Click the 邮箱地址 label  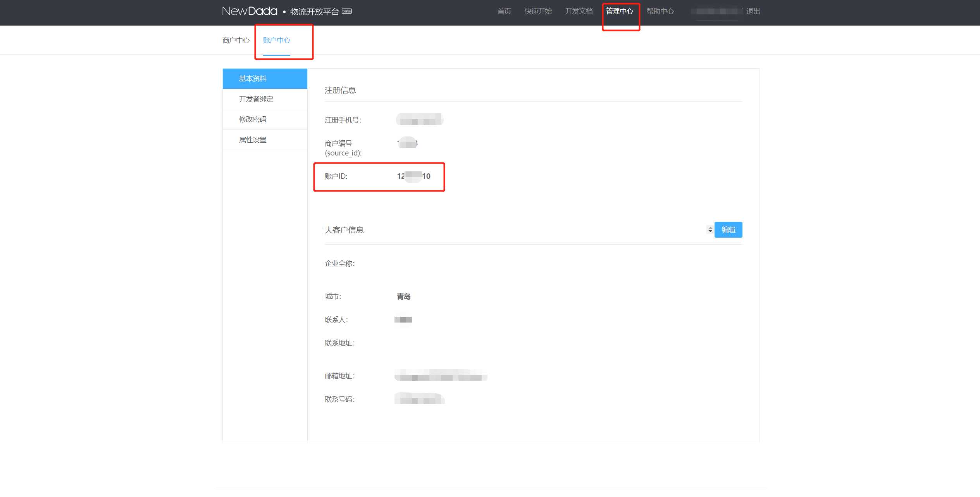pyautogui.click(x=340, y=376)
